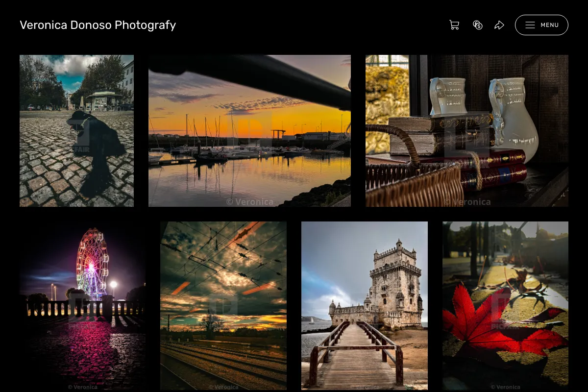The width and height of the screenshot is (588, 392).
Task: Open the MENU button
Action: (541, 25)
